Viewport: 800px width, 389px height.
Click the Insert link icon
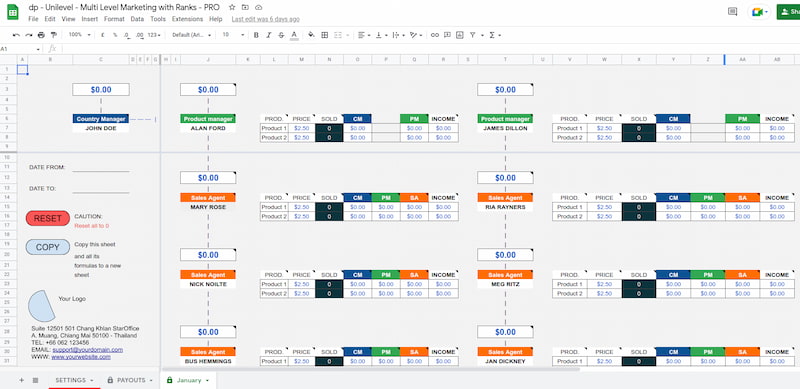pyautogui.click(x=435, y=35)
